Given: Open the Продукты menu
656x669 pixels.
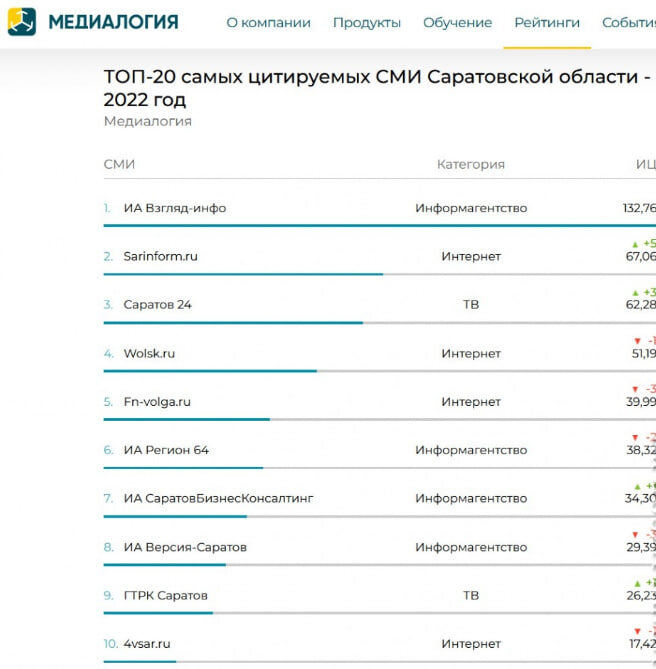Looking at the screenshot, I should tap(367, 23).
